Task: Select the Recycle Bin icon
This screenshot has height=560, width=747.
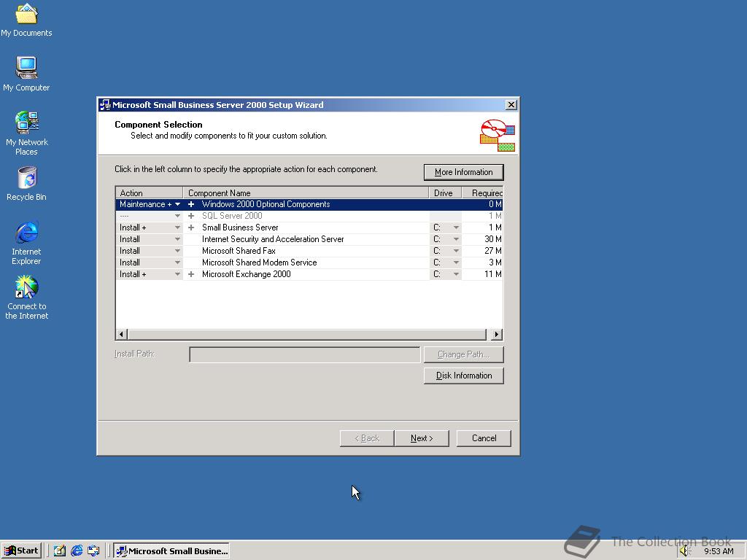Action: click(x=26, y=184)
